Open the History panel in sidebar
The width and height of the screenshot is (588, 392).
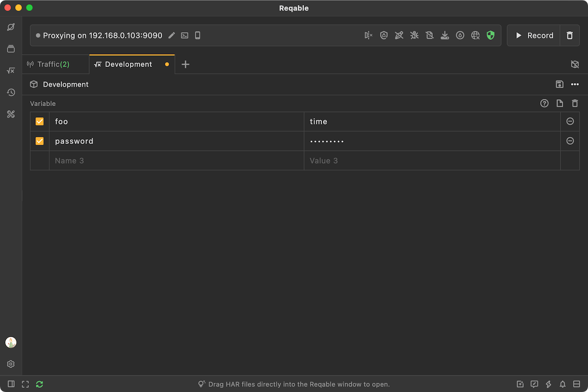[x=11, y=92]
